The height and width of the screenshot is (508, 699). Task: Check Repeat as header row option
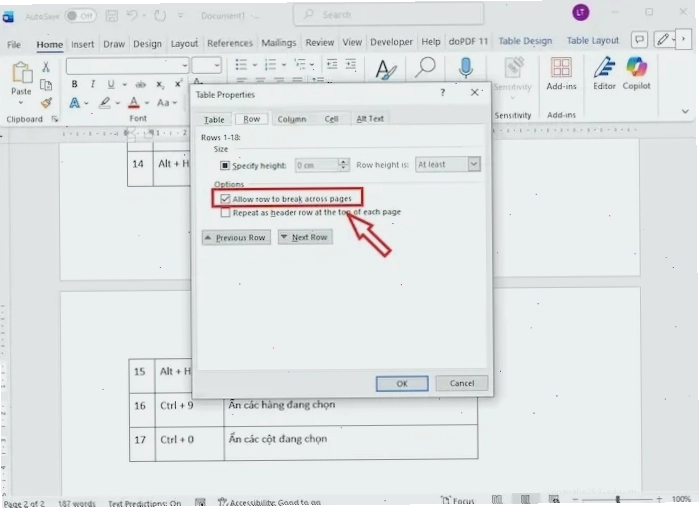(x=225, y=213)
